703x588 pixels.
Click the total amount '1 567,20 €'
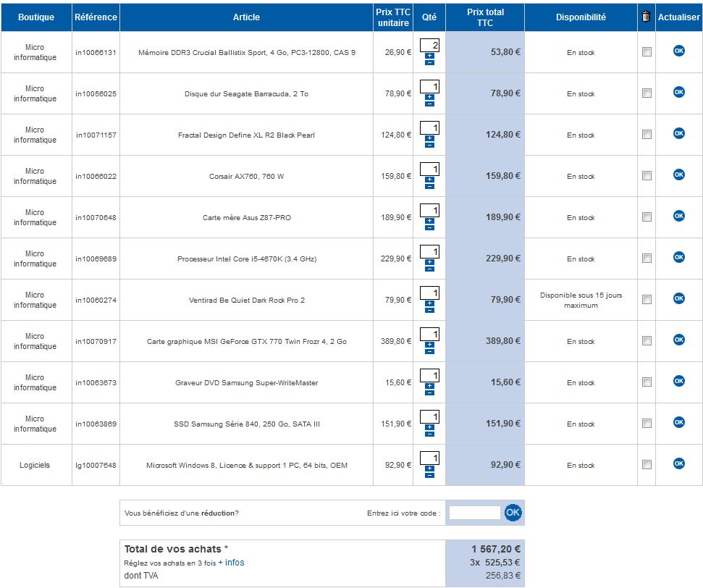point(496,549)
